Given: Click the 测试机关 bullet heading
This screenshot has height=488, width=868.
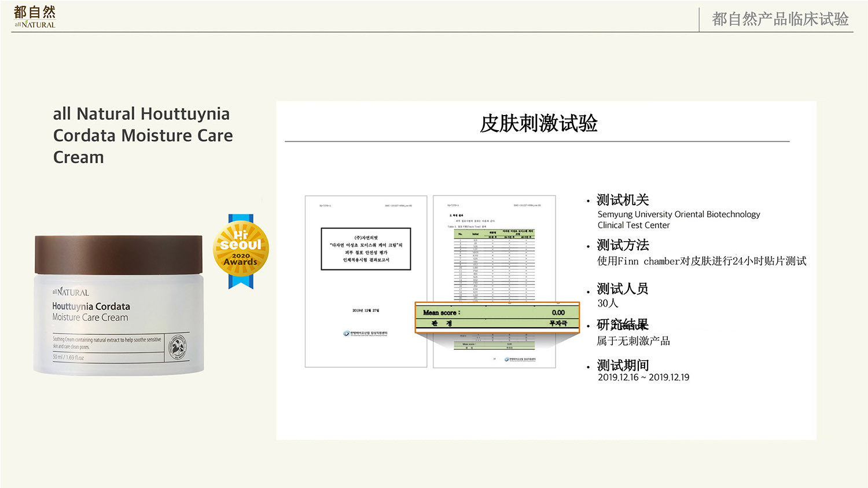Looking at the screenshot, I should tap(623, 200).
